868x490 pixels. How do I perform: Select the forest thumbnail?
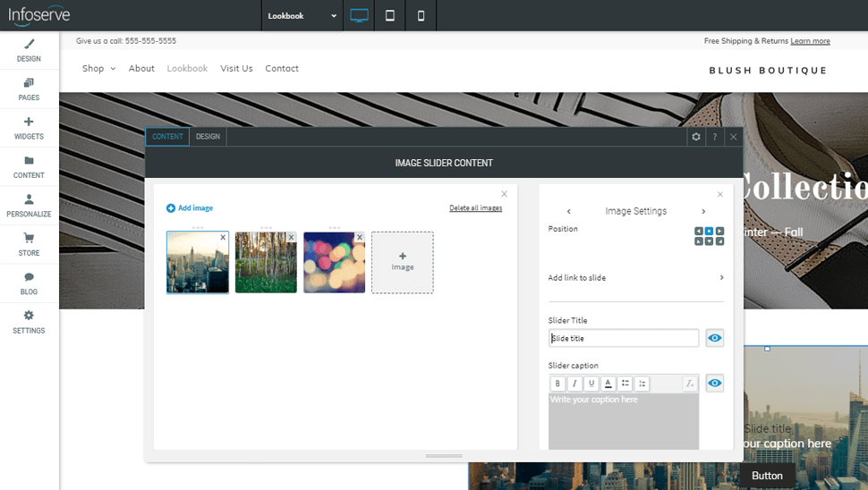(266, 262)
